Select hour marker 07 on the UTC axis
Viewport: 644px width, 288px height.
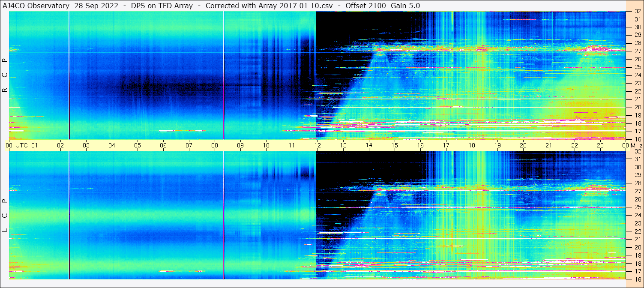(189, 145)
